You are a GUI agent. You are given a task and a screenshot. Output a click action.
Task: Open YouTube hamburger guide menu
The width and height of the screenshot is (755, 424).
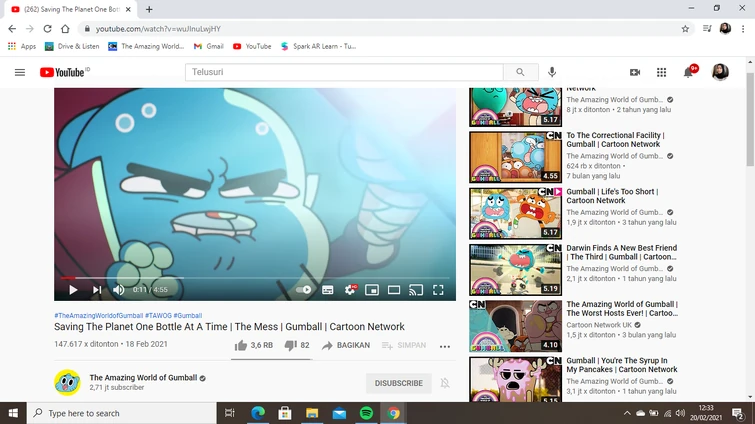pyautogui.click(x=20, y=72)
